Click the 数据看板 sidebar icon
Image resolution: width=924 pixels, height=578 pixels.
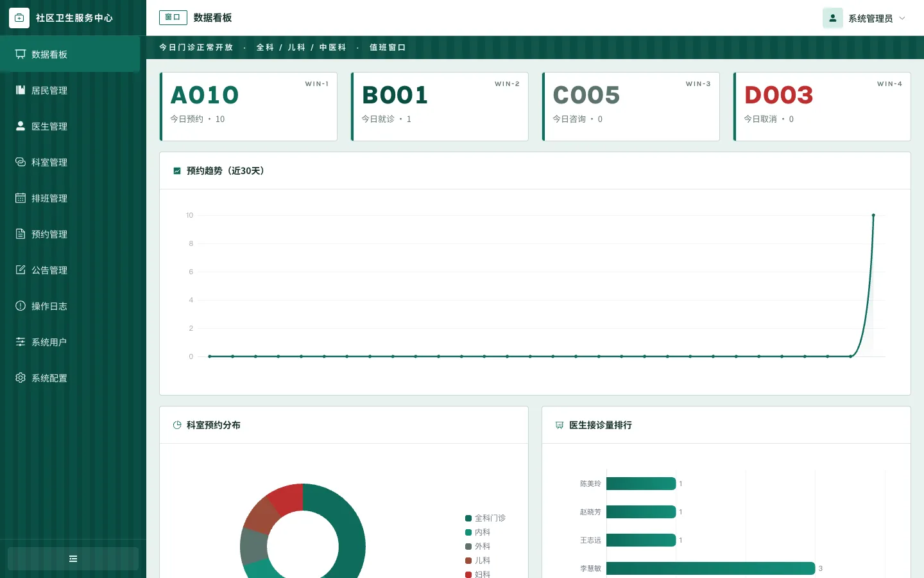[x=21, y=54]
